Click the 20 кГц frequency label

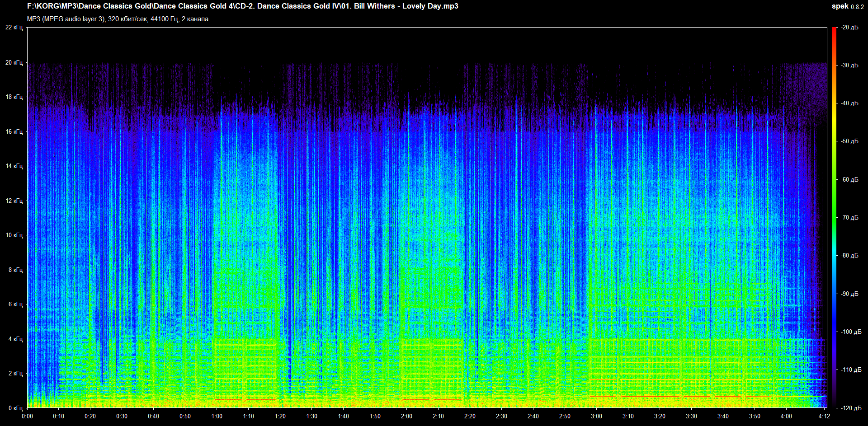pyautogui.click(x=14, y=62)
